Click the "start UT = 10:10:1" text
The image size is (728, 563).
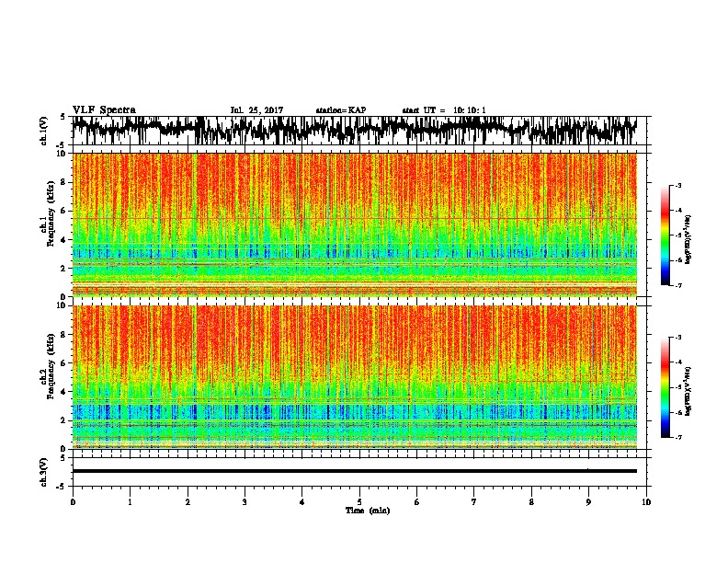pyautogui.click(x=444, y=110)
